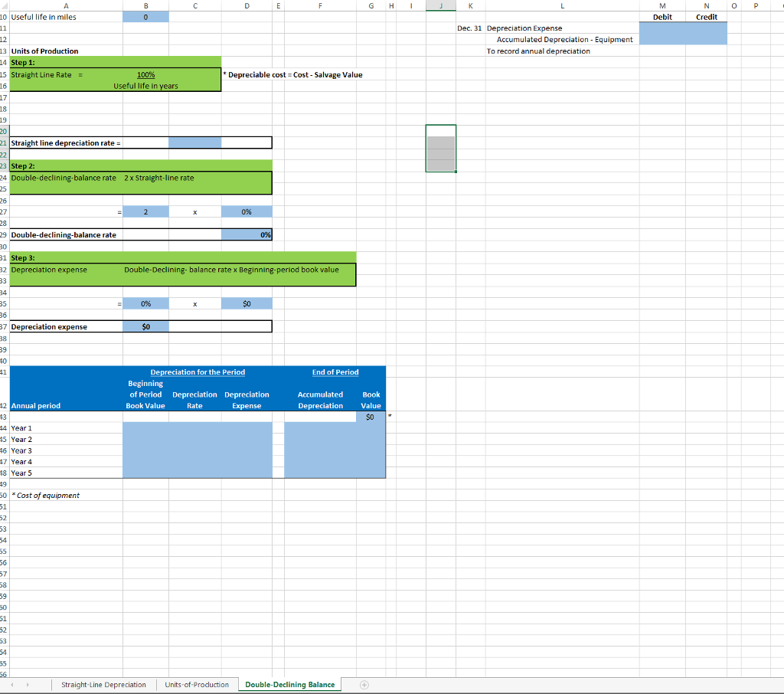
Task: Select column M header
Action: click(x=662, y=5)
